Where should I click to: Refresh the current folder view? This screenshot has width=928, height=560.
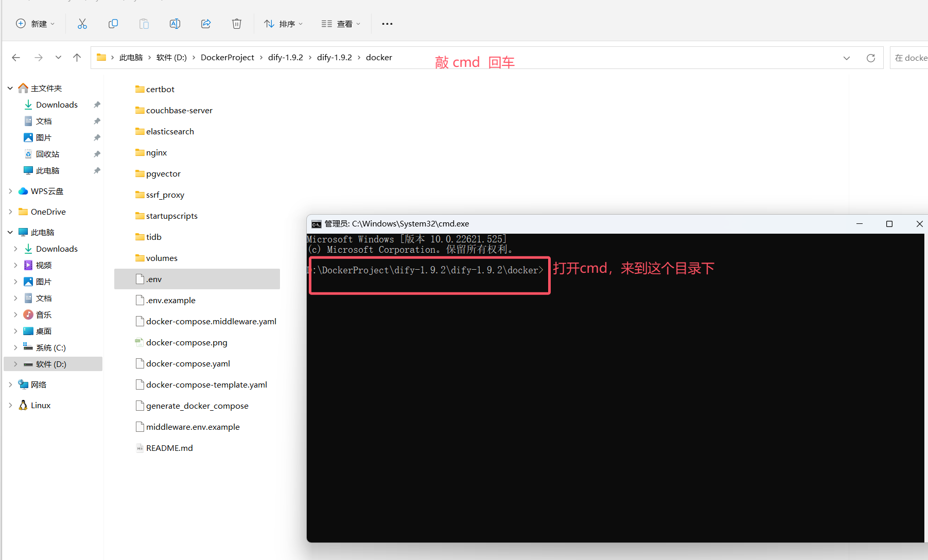871,58
